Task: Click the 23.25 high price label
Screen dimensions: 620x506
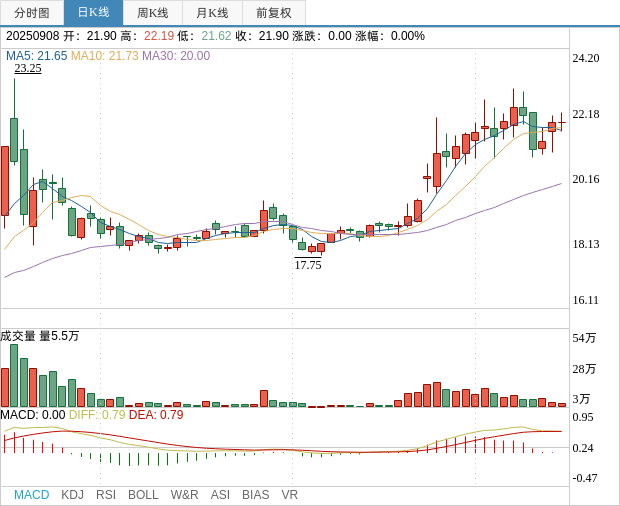Action: pos(28,68)
